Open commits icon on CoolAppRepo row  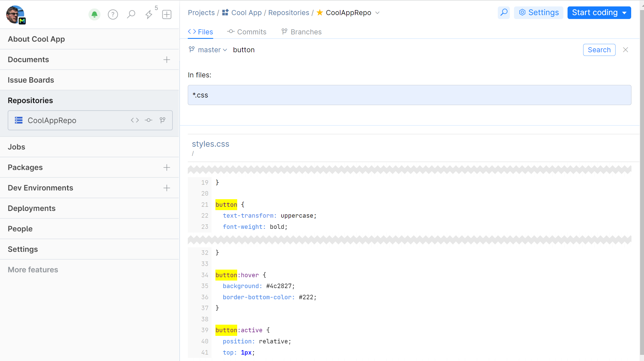click(148, 120)
